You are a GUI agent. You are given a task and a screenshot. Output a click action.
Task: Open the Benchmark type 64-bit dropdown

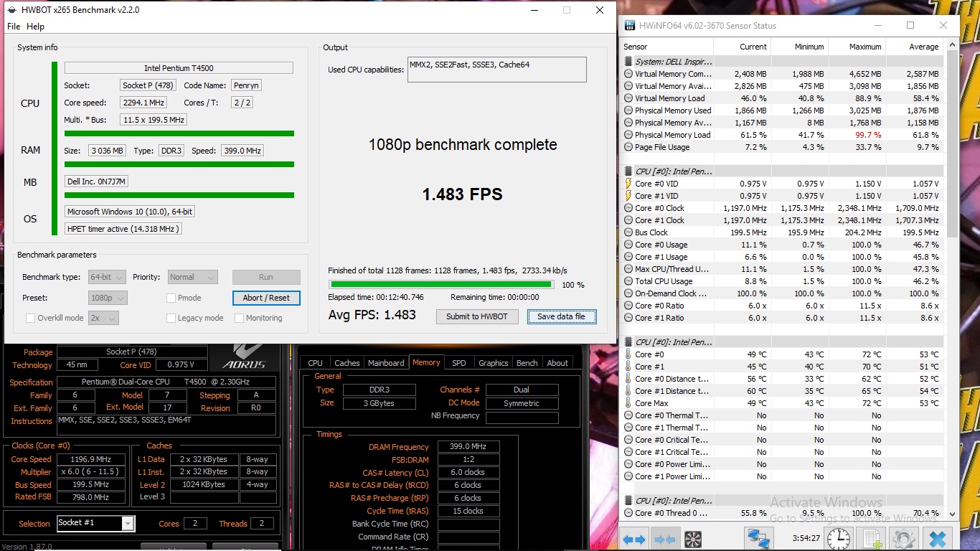pyautogui.click(x=107, y=277)
